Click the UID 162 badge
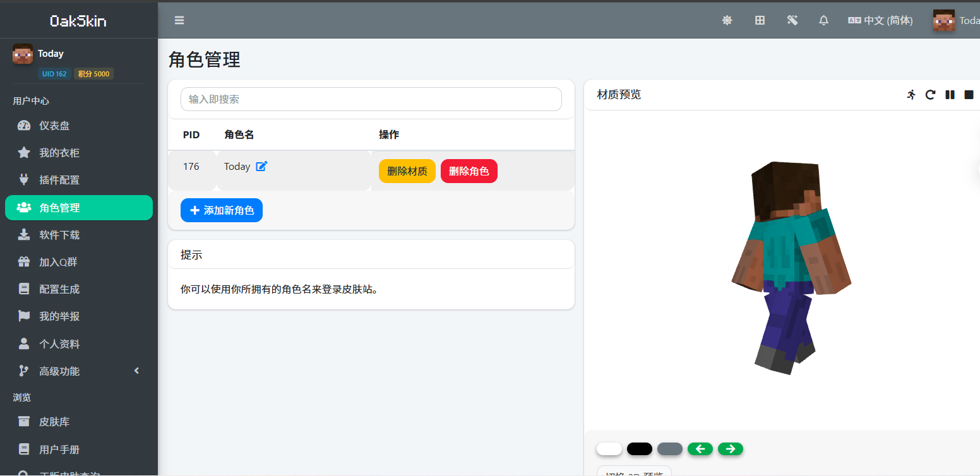The width and height of the screenshot is (980, 476). pyautogui.click(x=54, y=74)
